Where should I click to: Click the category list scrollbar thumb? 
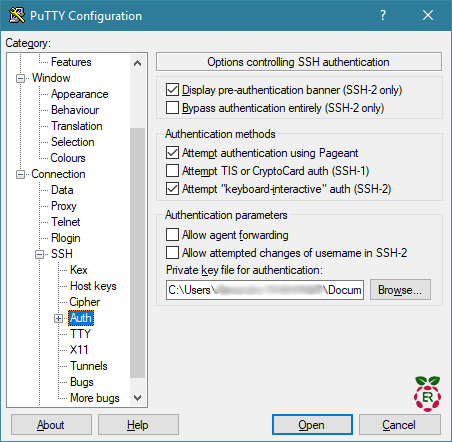[137, 253]
